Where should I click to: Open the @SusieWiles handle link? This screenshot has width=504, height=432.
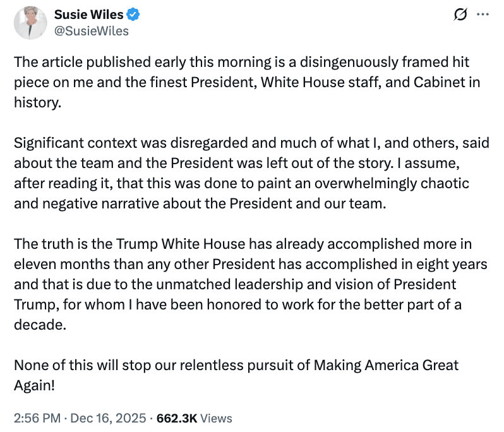click(91, 30)
